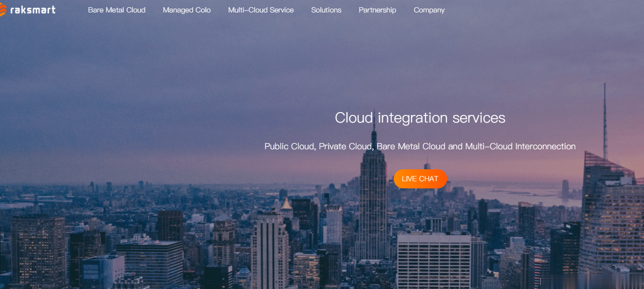Screen dimensions: 644x289
Task: Click the raksmart logo
Action: [28, 10]
